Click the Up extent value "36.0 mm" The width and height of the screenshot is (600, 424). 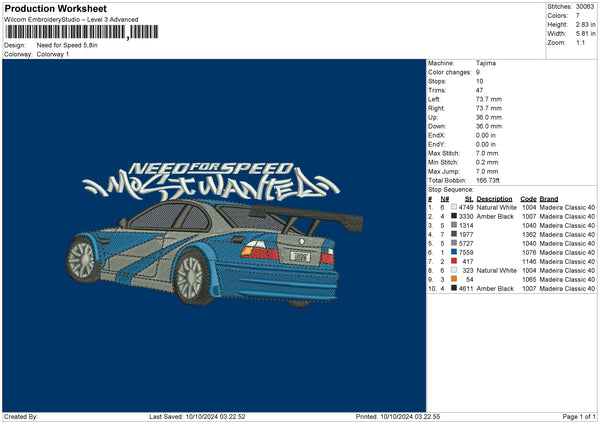[x=489, y=117]
